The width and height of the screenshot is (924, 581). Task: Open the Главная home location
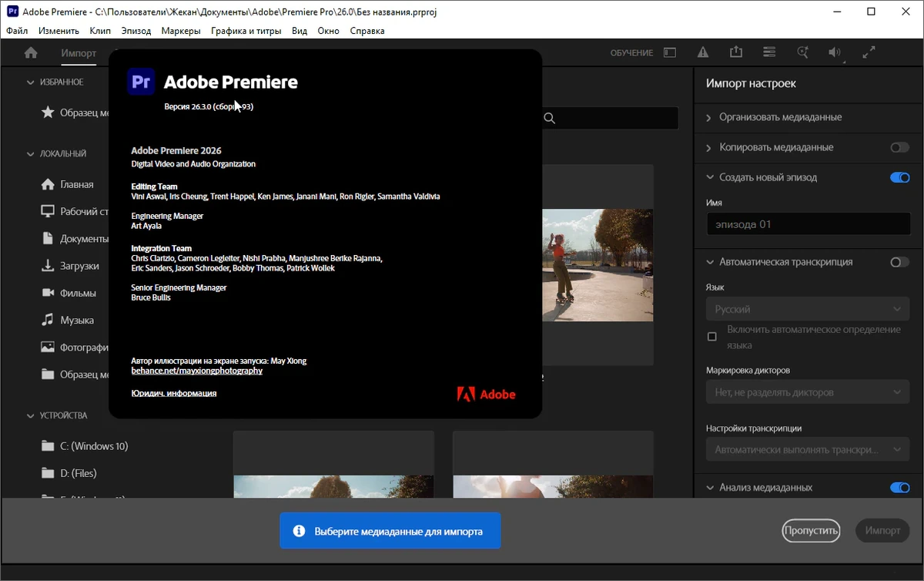(x=67, y=184)
